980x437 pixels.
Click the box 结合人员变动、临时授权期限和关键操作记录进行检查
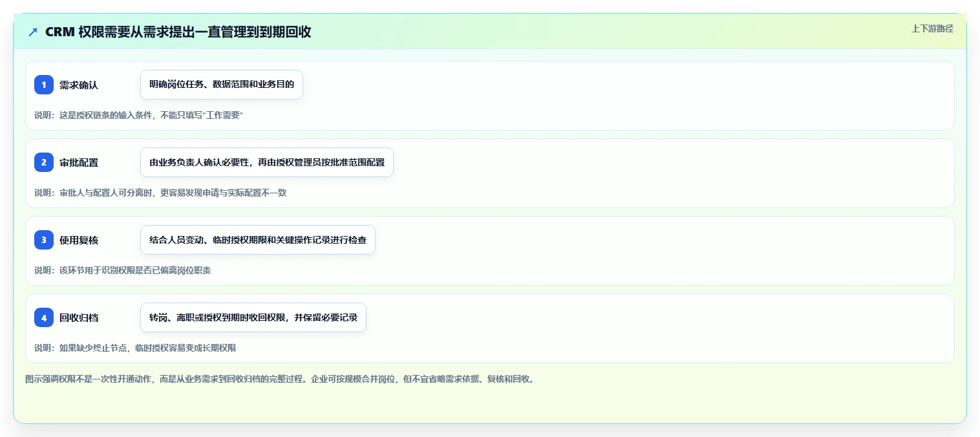pos(258,240)
